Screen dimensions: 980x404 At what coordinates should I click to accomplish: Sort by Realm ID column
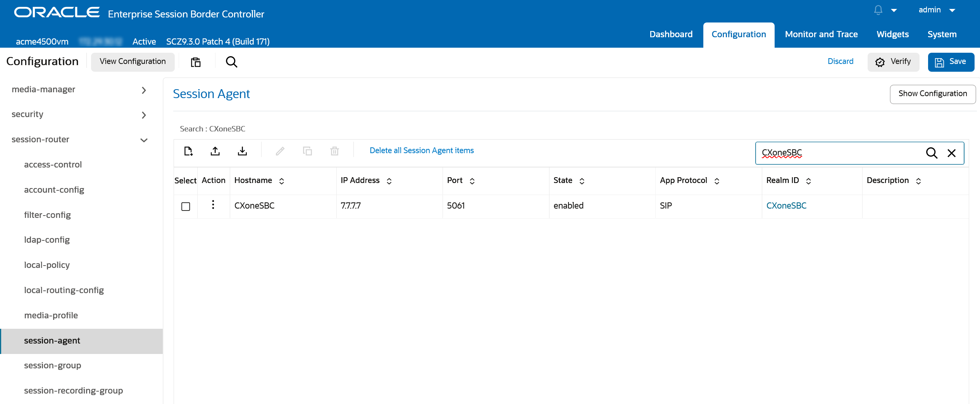pyautogui.click(x=808, y=181)
